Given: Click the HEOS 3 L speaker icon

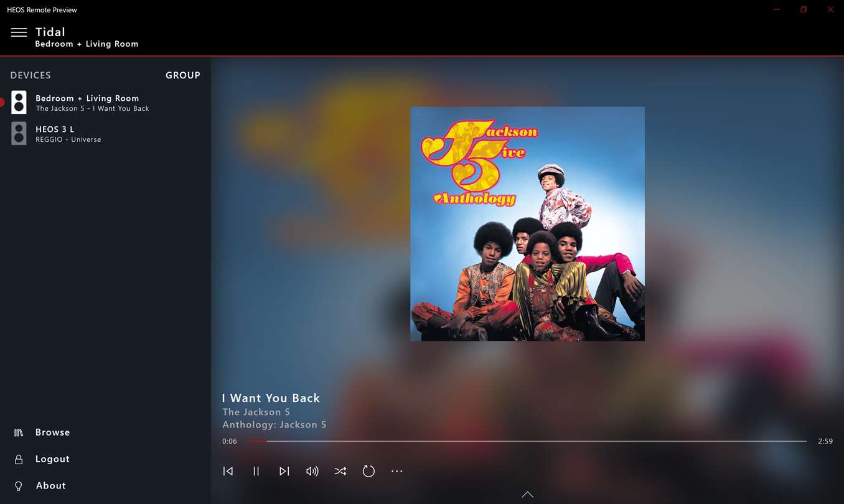Looking at the screenshot, I should (19, 133).
